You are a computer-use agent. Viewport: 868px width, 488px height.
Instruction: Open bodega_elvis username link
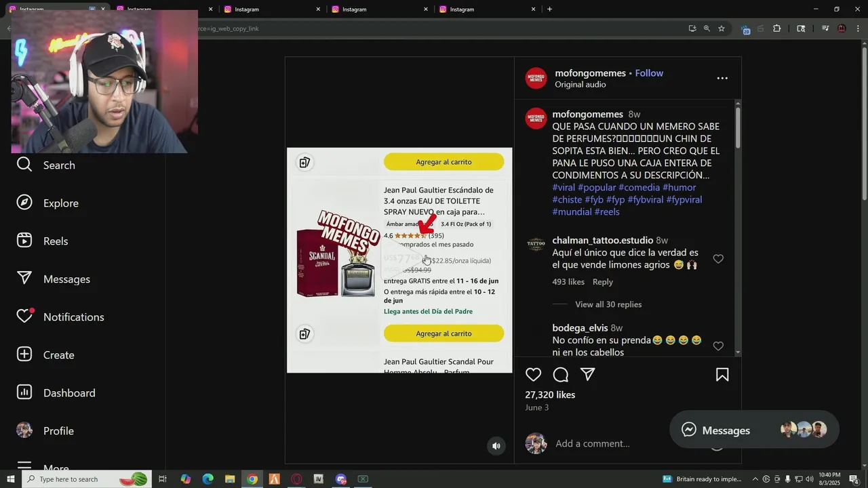[580, 328]
